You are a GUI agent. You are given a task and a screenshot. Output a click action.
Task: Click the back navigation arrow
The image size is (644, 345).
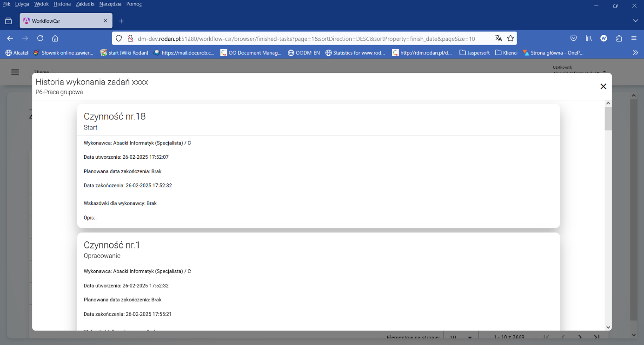tap(10, 39)
